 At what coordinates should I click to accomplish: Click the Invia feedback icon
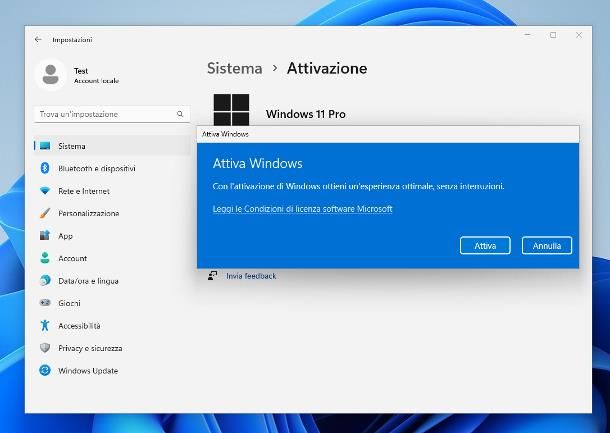(212, 275)
